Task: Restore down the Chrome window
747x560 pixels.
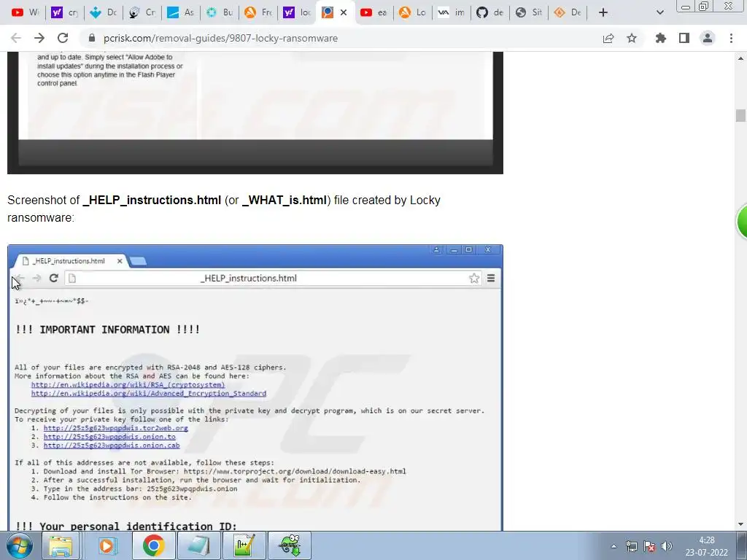Action: 703,6
